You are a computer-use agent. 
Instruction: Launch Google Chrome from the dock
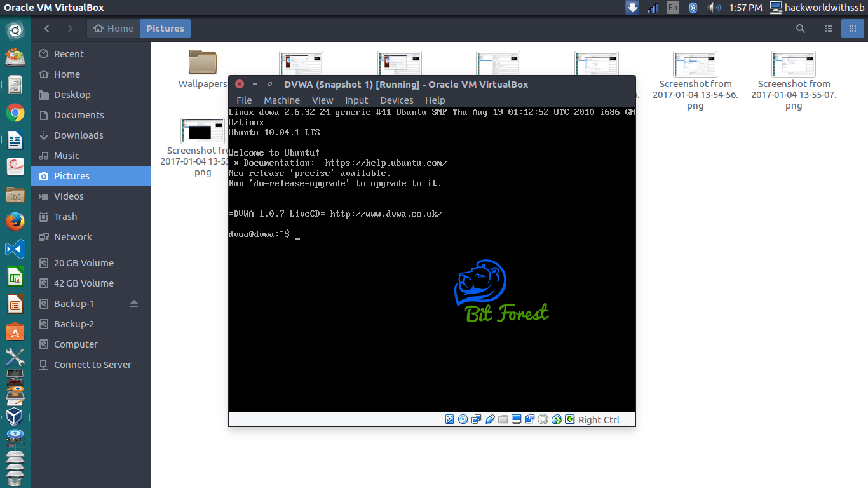point(15,113)
